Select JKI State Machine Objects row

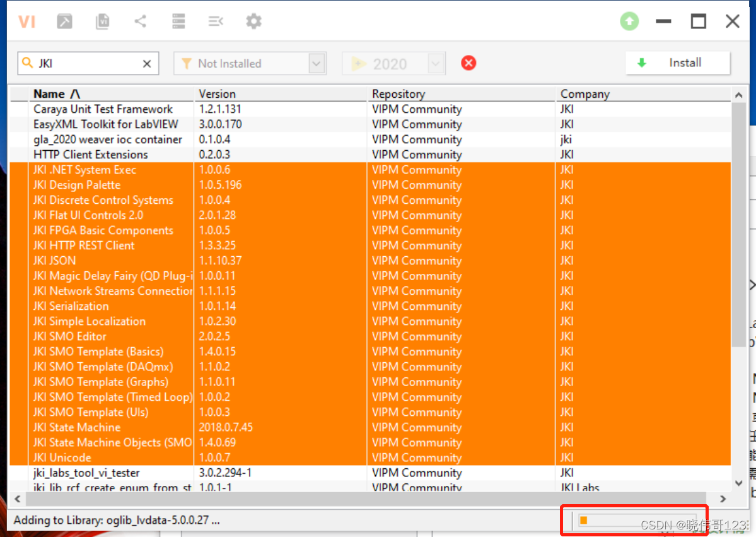pos(370,442)
